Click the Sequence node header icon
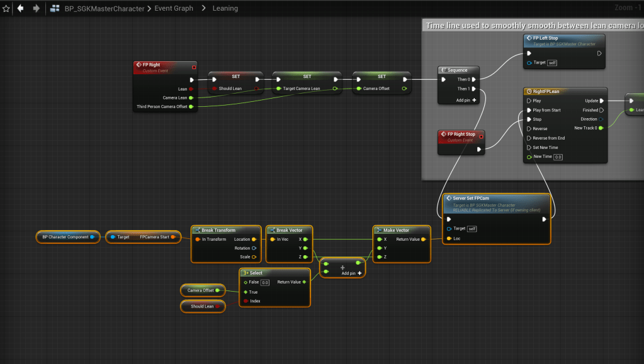Screen dimensions: 644x364 (444, 70)
